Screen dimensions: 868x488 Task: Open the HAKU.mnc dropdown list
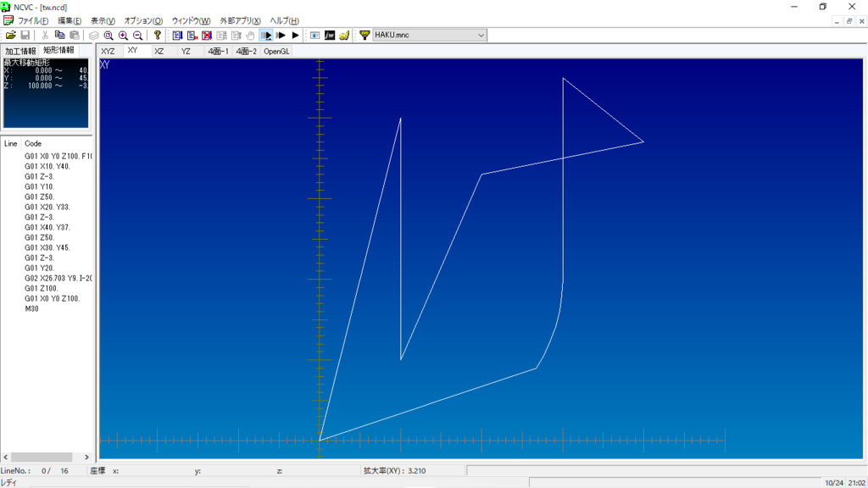[481, 36]
